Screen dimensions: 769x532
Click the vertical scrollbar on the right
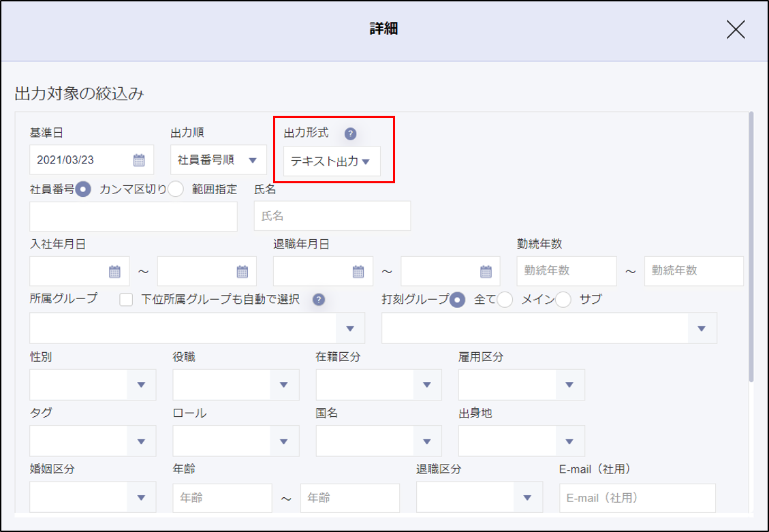[751, 245]
